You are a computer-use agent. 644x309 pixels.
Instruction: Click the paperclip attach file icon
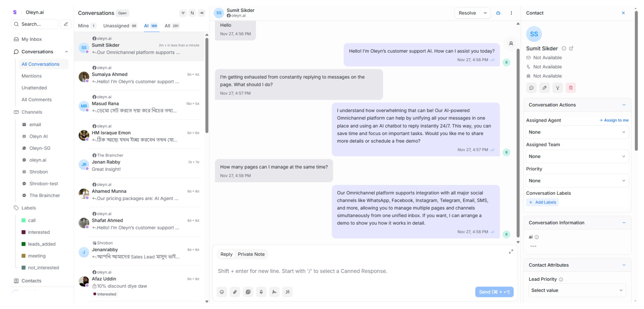pyautogui.click(x=235, y=292)
